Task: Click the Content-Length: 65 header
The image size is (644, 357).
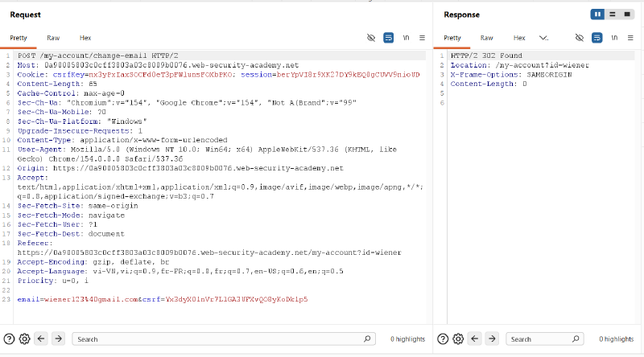Action: [x=57, y=84]
